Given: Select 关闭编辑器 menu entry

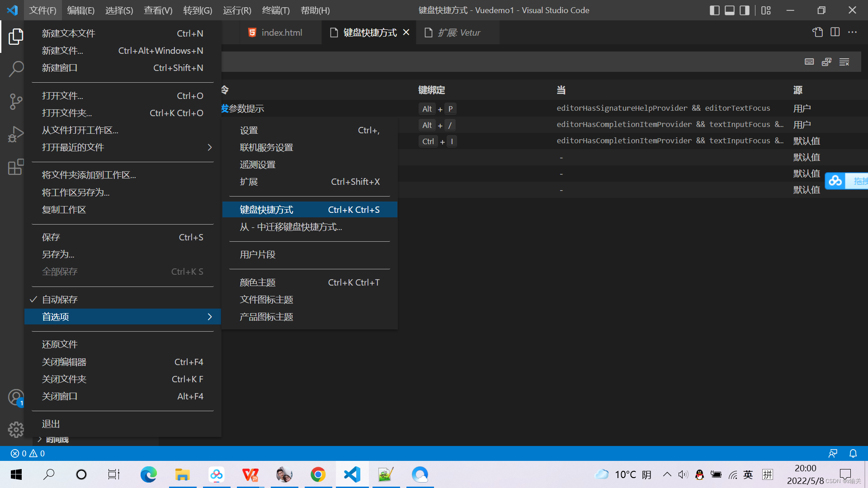Looking at the screenshot, I should [x=123, y=362].
